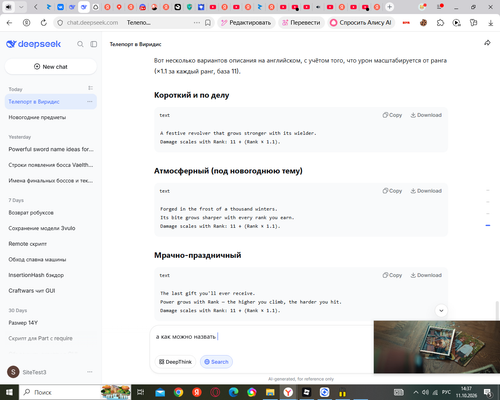This screenshot has width=500, height=400.
Task: Mute the tab using the speaker icon
Action: coord(8,7)
